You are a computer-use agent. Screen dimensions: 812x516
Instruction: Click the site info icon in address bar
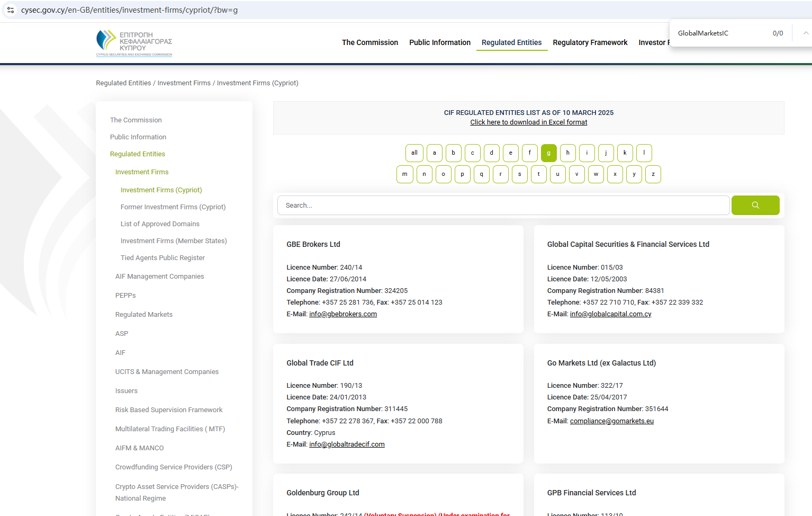[11, 10]
